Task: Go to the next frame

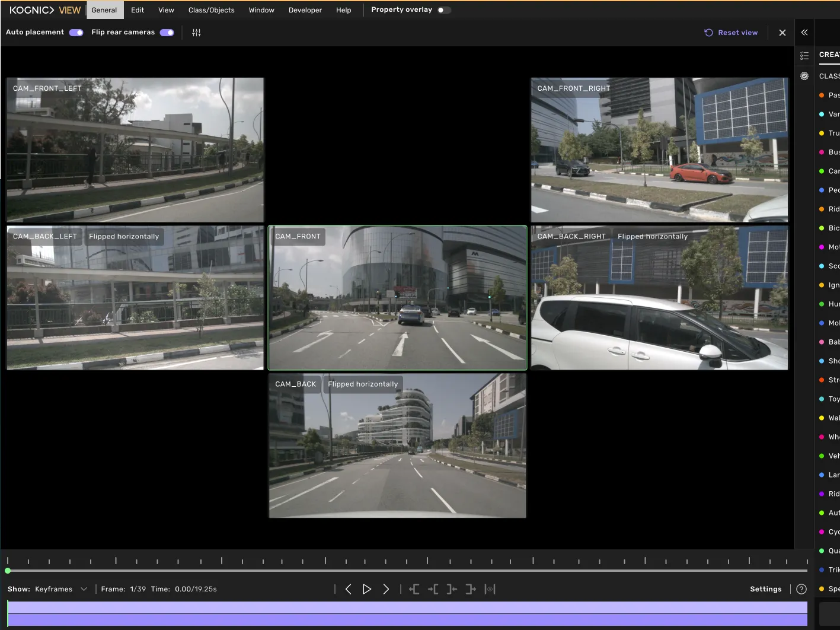Action: 386,589
